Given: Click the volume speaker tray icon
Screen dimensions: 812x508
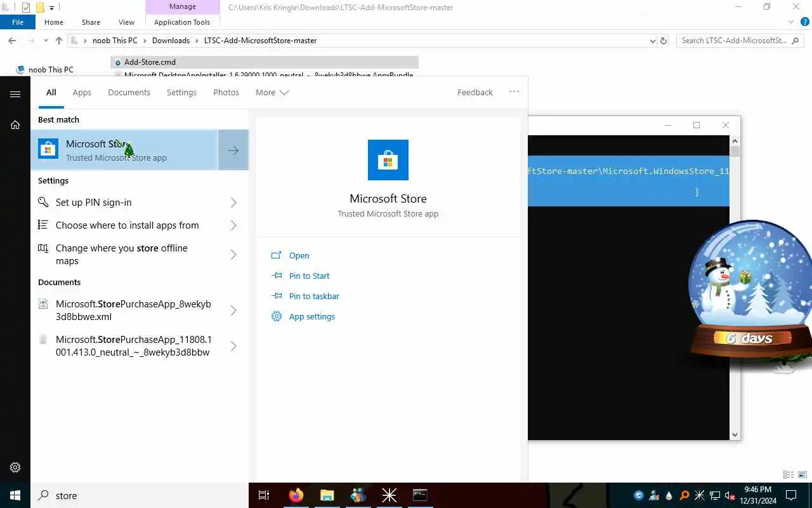Looking at the screenshot, I should [730, 495].
